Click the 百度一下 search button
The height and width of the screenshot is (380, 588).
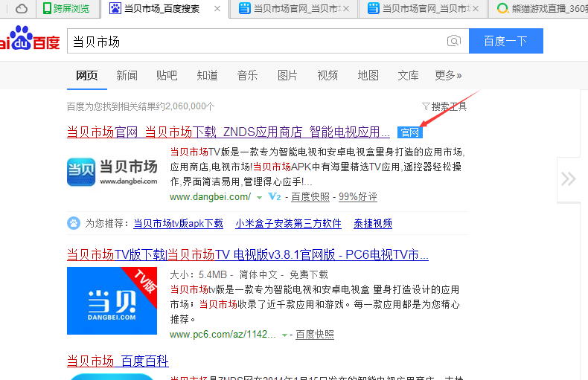click(x=506, y=41)
